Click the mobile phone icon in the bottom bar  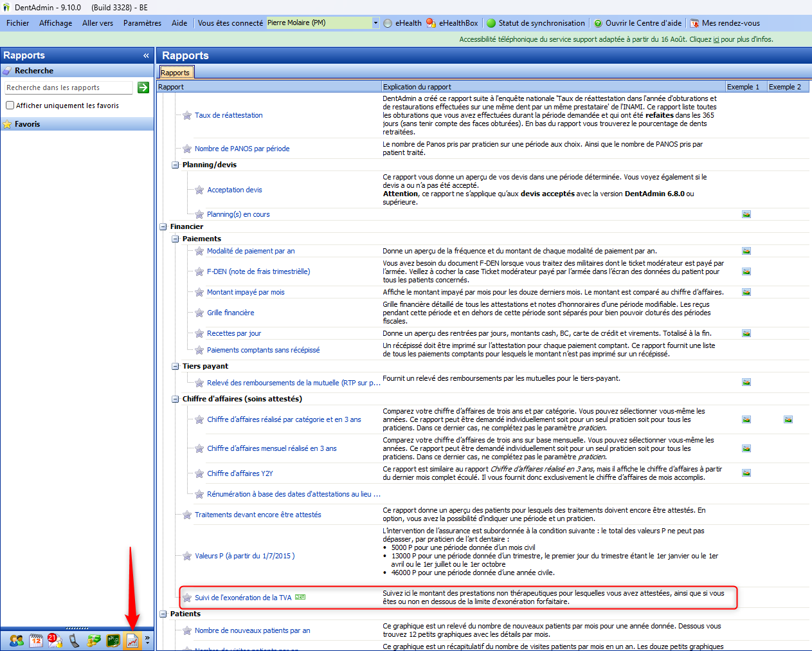tap(75, 641)
